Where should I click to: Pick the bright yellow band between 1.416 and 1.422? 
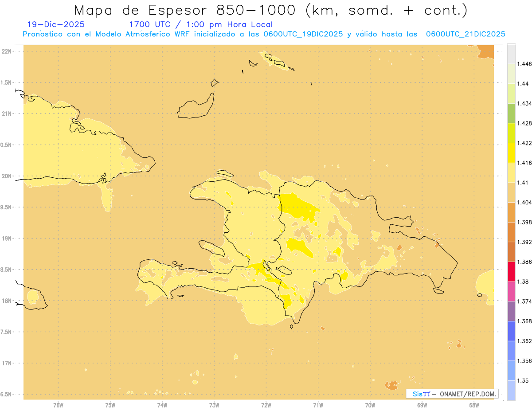pyautogui.click(x=511, y=153)
